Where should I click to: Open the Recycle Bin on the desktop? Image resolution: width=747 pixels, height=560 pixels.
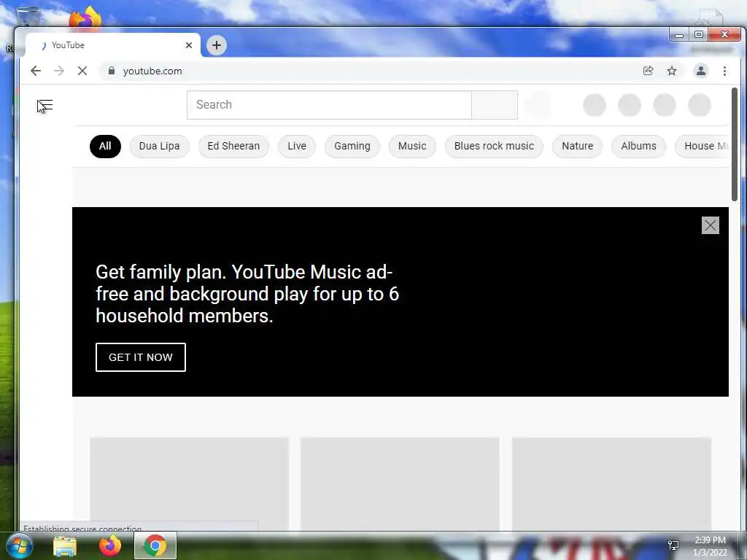(x=28, y=17)
